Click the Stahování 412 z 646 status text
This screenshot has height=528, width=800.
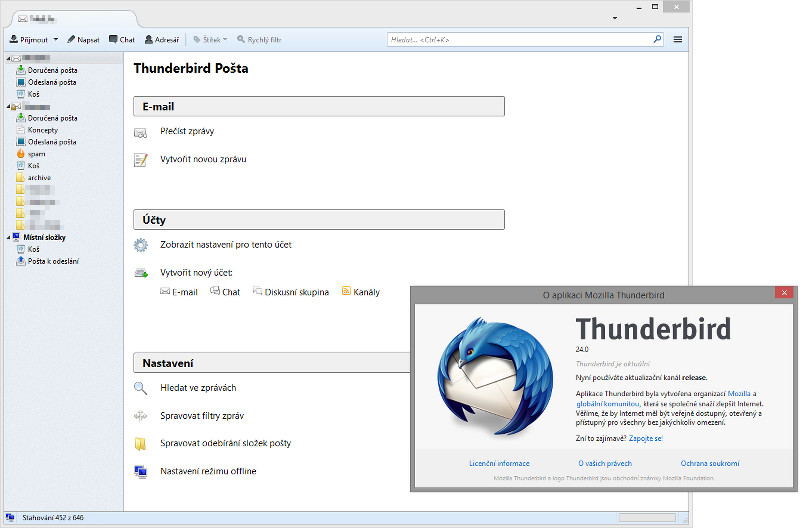(53, 517)
